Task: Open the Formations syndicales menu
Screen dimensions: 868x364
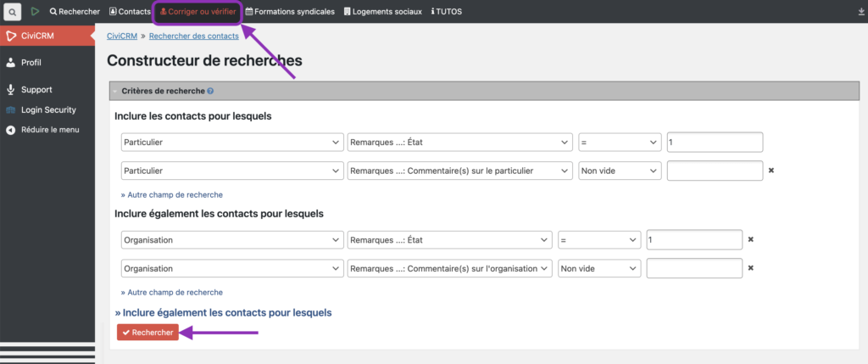Action: pos(290,12)
